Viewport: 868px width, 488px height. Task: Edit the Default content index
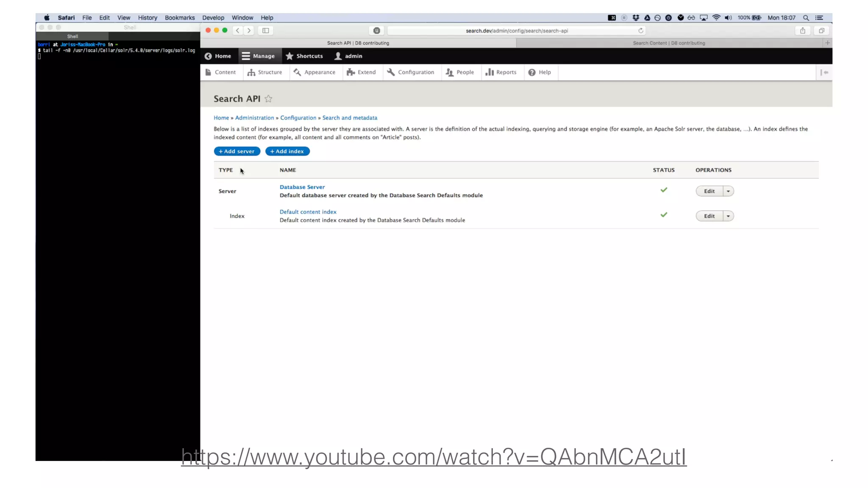tap(709, 216)
